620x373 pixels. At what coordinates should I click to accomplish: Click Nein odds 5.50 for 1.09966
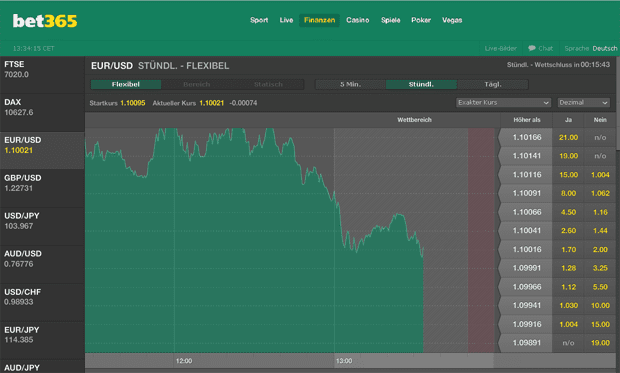click(600, 287)
